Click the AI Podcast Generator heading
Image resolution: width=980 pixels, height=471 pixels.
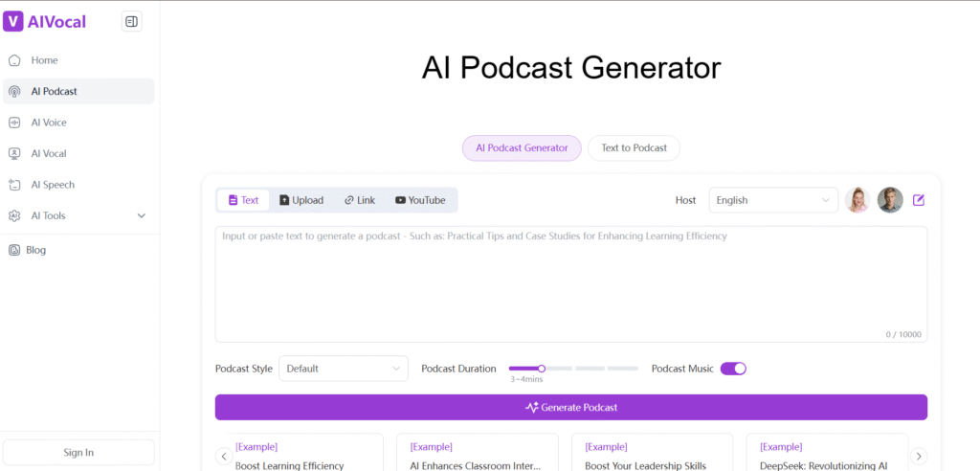pyautogui.click(x=571, y=68)
